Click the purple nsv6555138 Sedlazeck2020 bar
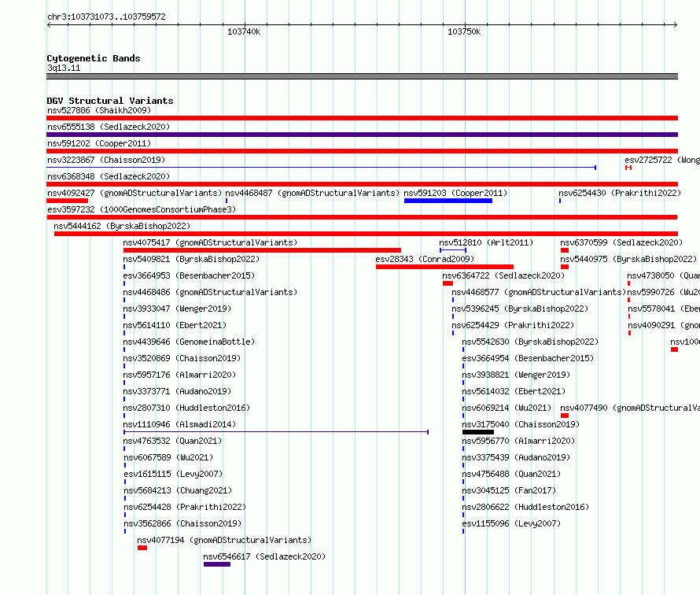This screenshot has width=700, height=595. click(x=362, y=135)
